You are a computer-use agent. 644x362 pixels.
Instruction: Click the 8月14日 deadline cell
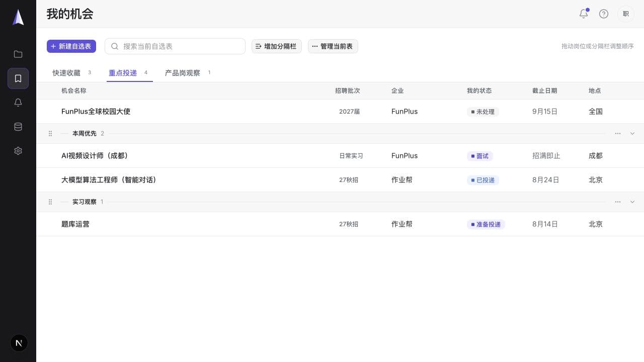[545, 224]
